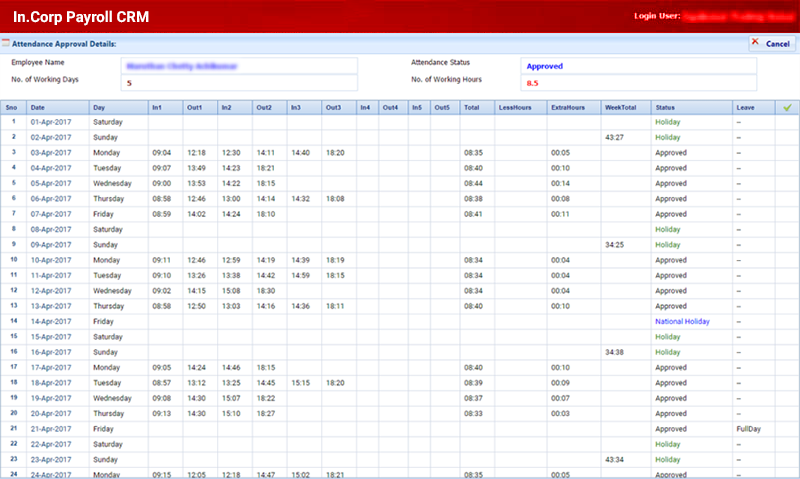Viewport: 800px width, 479px height.
Task: Click the In2 column header
Action: 235,108
